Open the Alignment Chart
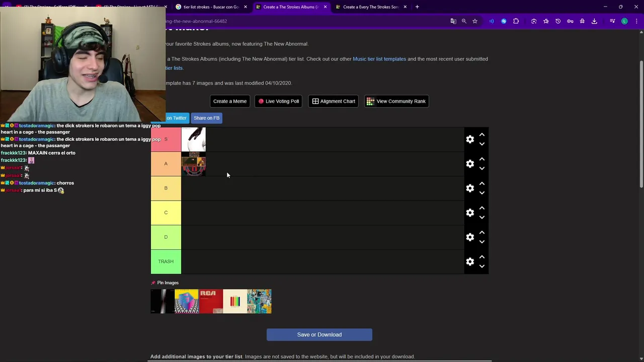This screenshot has height=362, width=644. [x=334, y=102]
